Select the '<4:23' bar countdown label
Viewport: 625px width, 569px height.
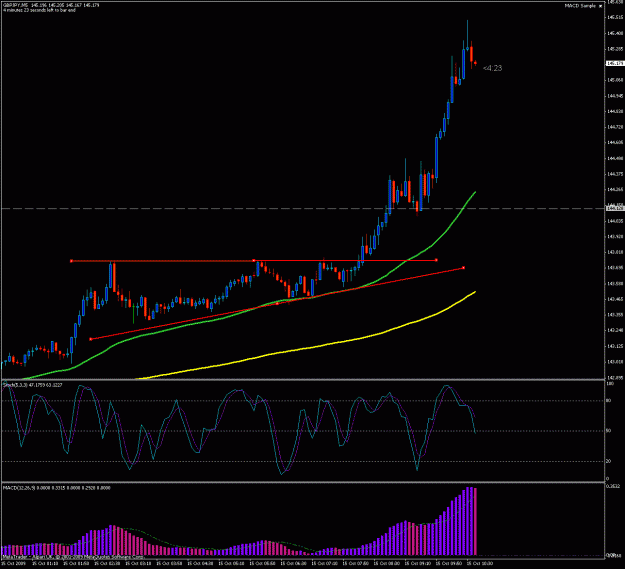pyautogui.click(x=492, y=68)
